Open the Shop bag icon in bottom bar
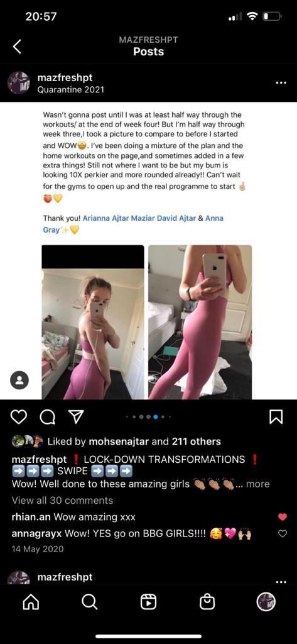Image resolution: width=297 pixels, height=644 pixels. point(207,602)
